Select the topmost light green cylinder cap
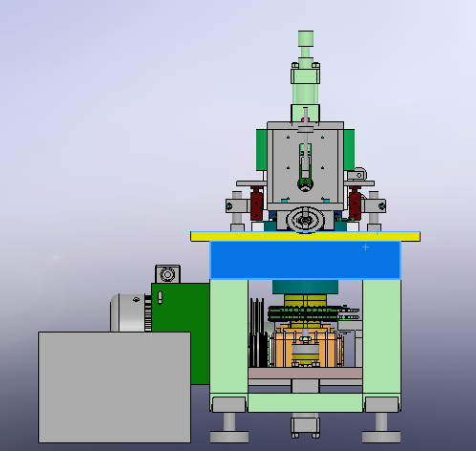 point(306,38)
